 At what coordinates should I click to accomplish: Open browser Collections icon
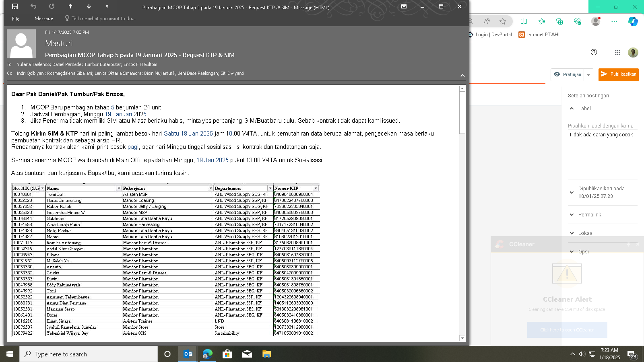click(x=559, y=21)
